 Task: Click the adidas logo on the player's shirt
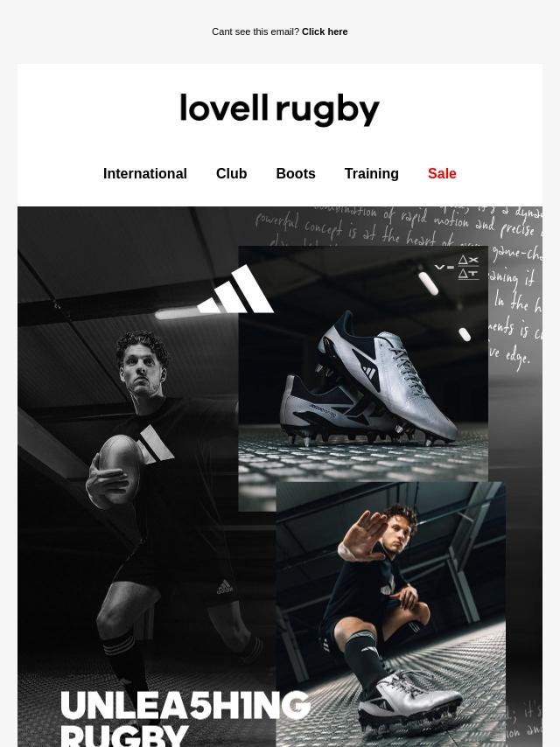point(155,444)
